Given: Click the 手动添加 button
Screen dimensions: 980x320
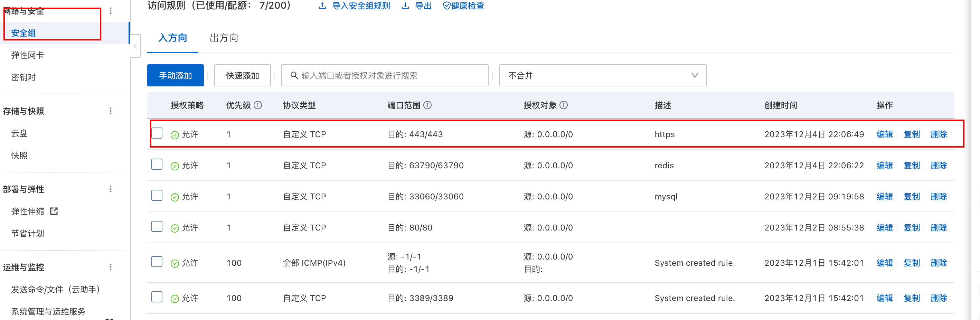Looking at the screenshot, I should click(175, 75).
